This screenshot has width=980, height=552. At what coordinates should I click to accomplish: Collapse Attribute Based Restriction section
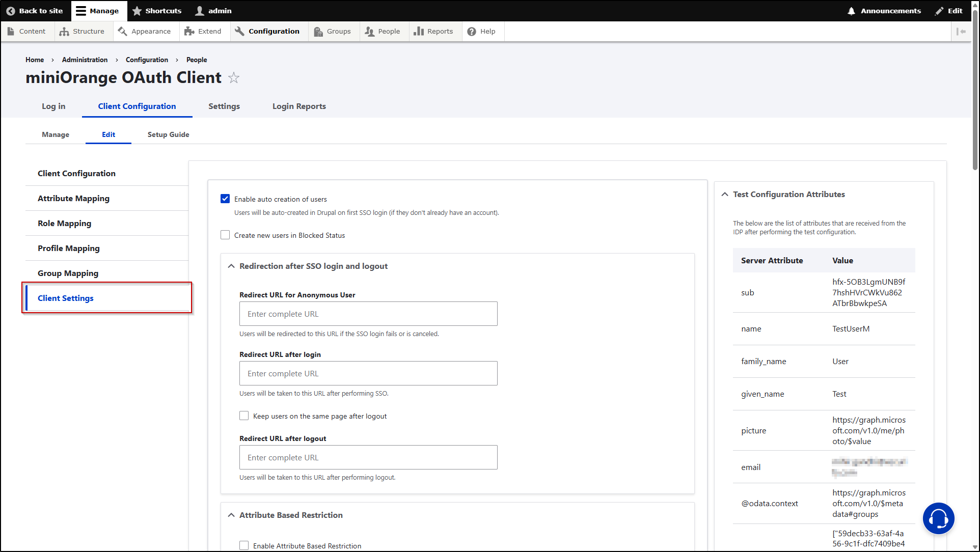coord(231,515)
